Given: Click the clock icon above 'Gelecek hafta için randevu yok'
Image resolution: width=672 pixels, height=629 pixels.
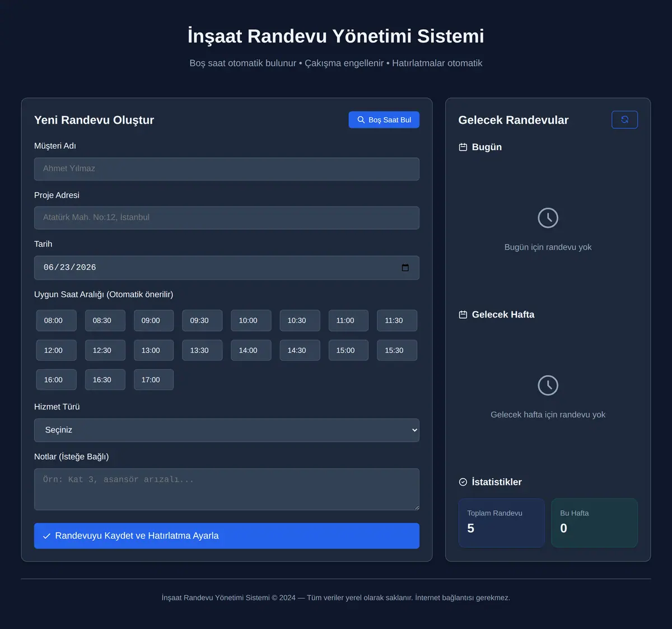Looking at the screenshot, I should point(548,385).
